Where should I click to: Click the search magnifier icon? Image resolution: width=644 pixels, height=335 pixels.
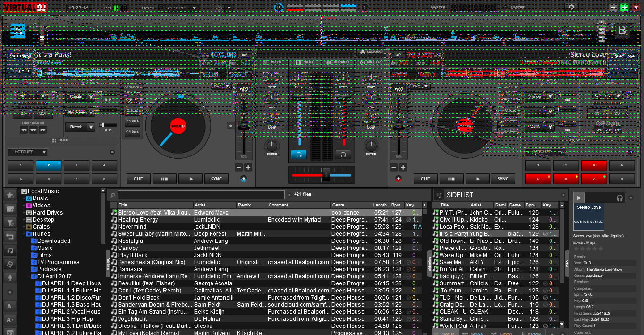[112, 195]
